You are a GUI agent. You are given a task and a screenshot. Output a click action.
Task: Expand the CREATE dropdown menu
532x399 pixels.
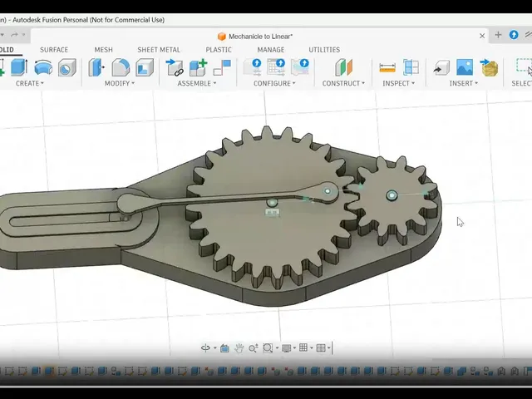[30, 83]
